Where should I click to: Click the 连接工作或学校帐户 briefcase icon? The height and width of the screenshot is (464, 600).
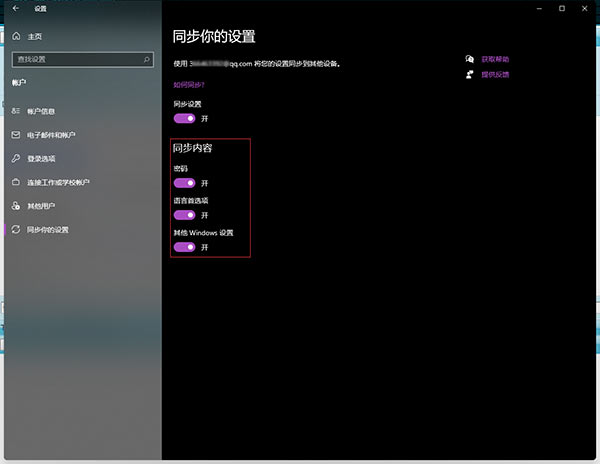(x=16, y=182)
